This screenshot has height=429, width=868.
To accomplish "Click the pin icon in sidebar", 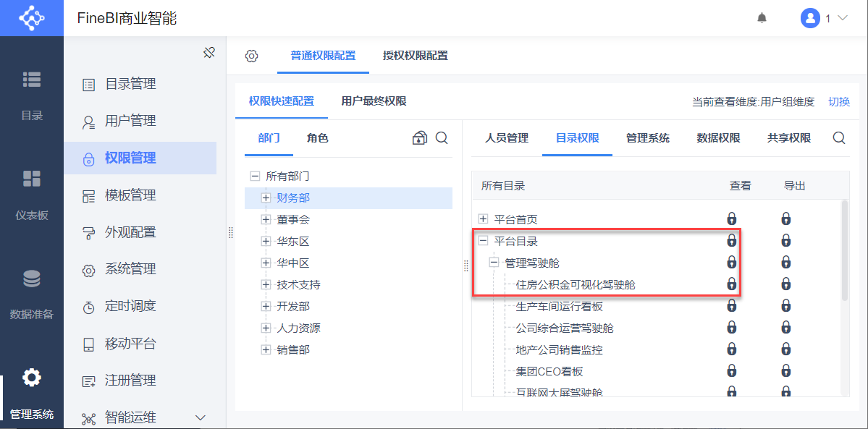I will point(209,53).
